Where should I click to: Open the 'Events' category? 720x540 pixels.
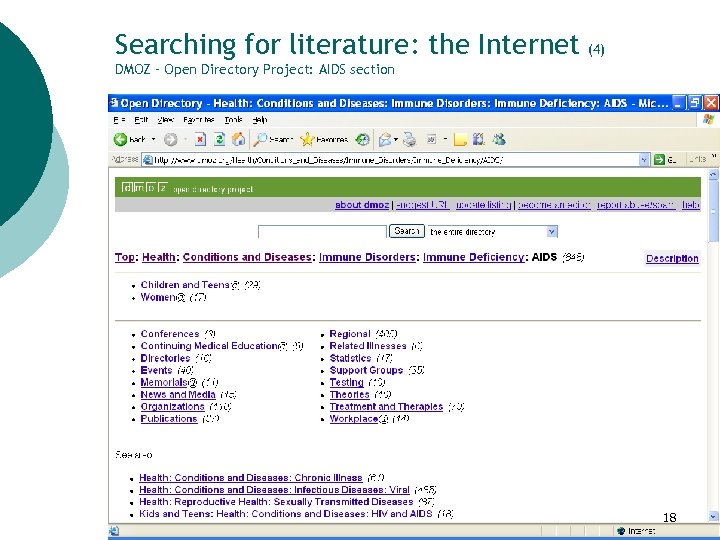tap(156, 370)
